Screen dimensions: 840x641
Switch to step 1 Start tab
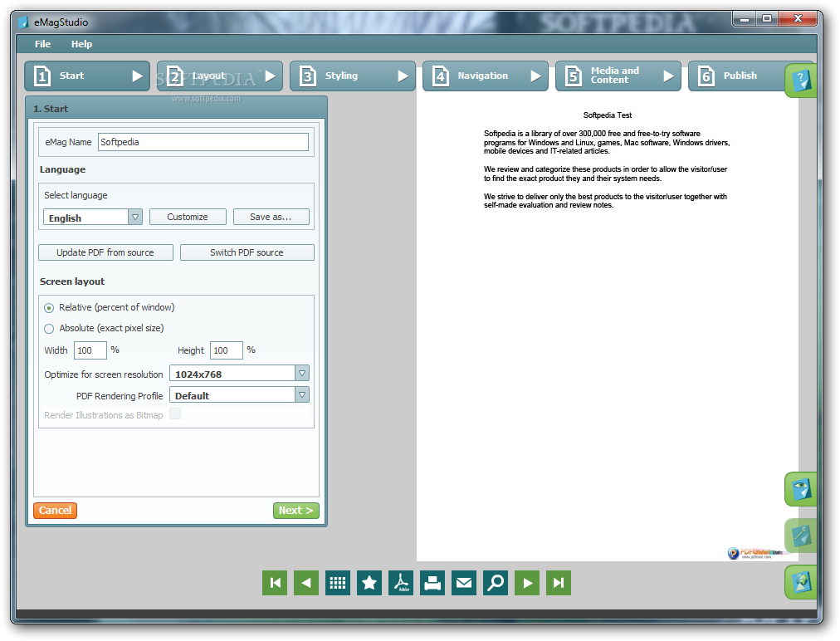87,76
